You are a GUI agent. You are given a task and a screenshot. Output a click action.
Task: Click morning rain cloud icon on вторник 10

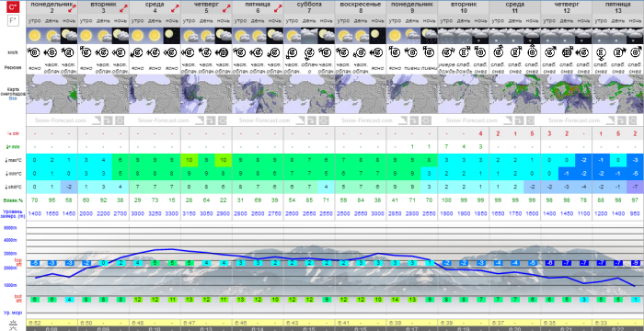click(446, 36)
